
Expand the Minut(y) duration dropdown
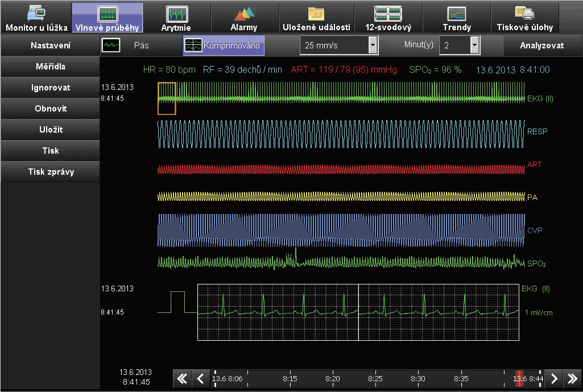click(475, 45)
